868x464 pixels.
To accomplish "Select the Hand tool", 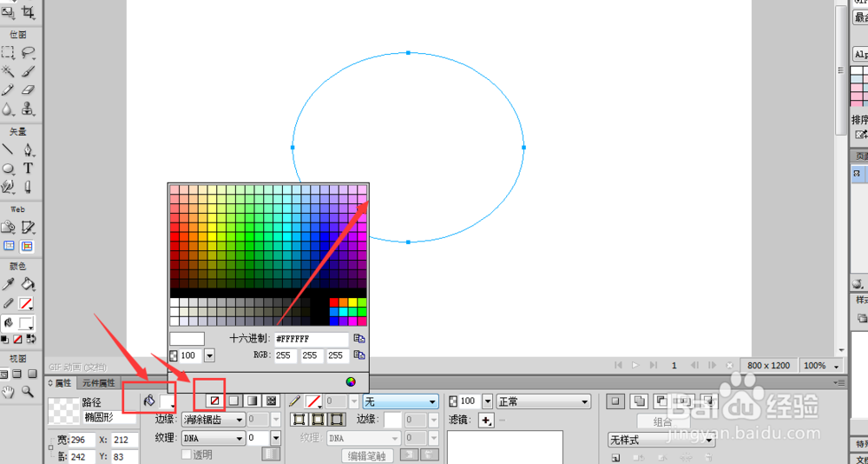I will point(8,392).
